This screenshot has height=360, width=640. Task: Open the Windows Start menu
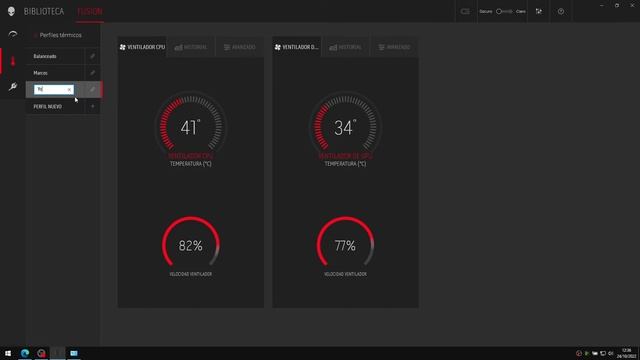click(8, 353)
